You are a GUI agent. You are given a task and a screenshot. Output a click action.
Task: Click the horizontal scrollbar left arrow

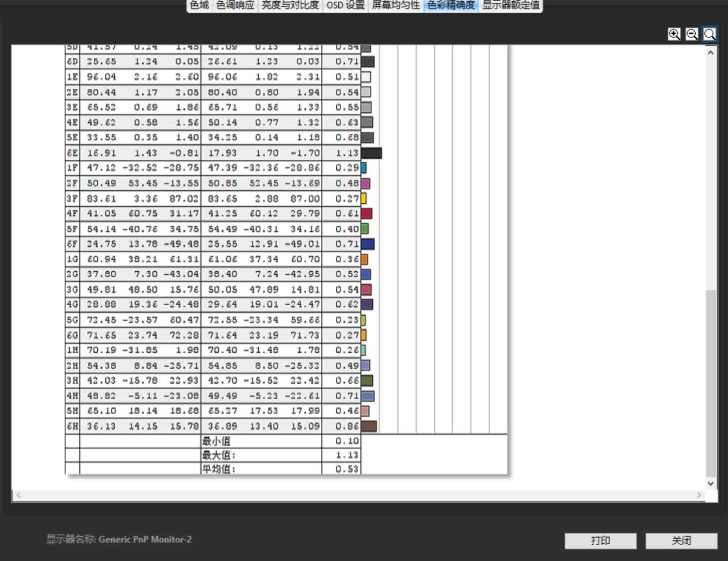click(x=18, y=495)
